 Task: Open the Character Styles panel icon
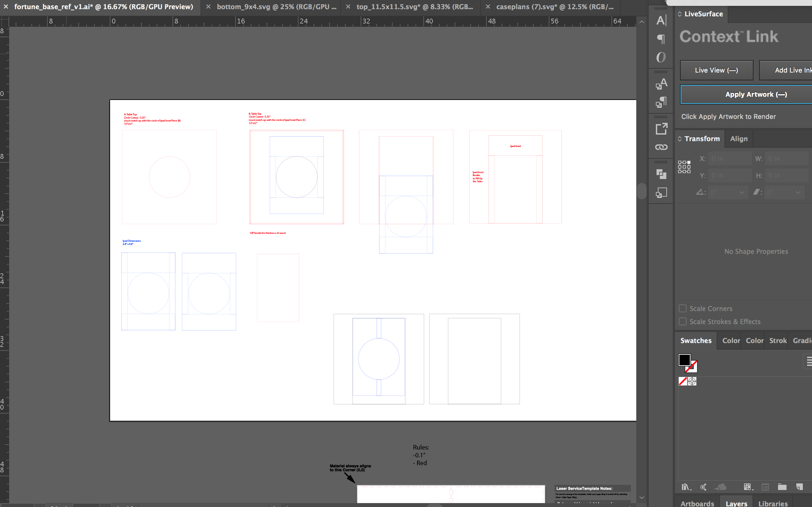[x=661, y=84]
